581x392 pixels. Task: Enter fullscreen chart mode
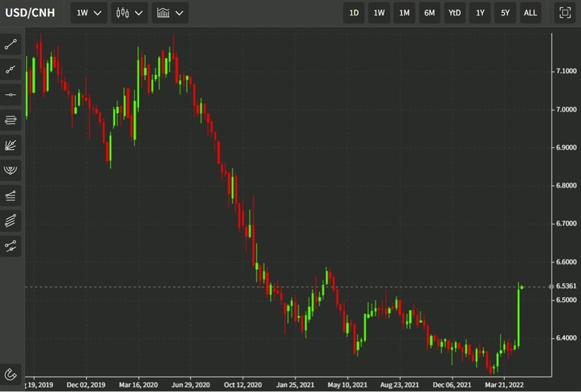(565, 12)
